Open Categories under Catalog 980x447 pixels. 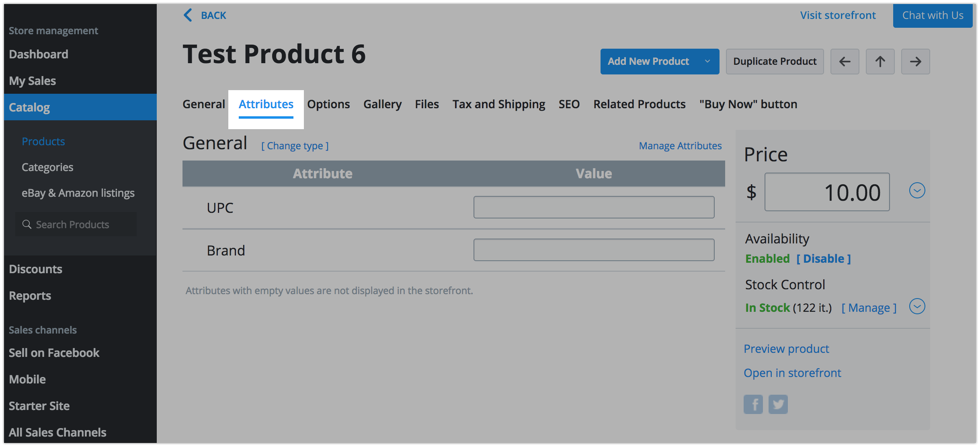click(47, 167)
